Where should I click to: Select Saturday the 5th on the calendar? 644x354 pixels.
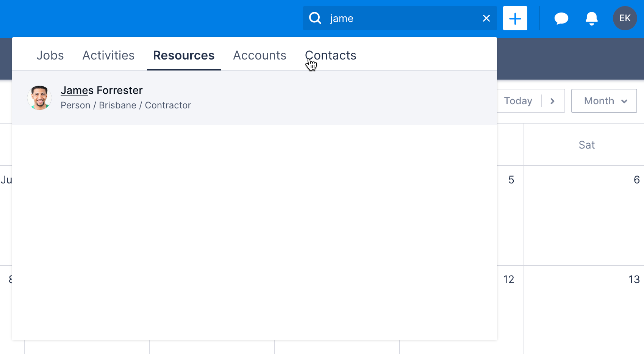point(511,180)
